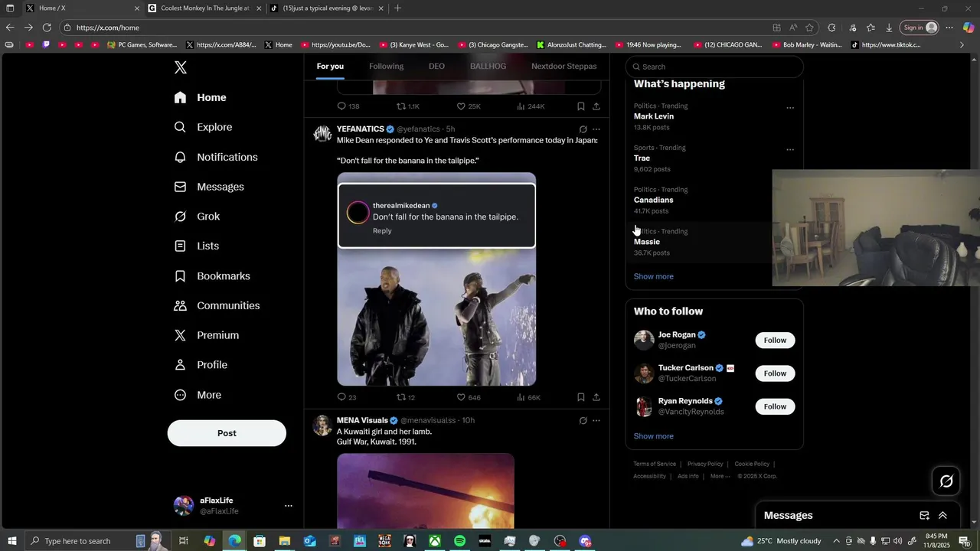Open account options next to aFlaxLife
The width and height of the screenshot is (980, 551).
(x=289, y=506)
